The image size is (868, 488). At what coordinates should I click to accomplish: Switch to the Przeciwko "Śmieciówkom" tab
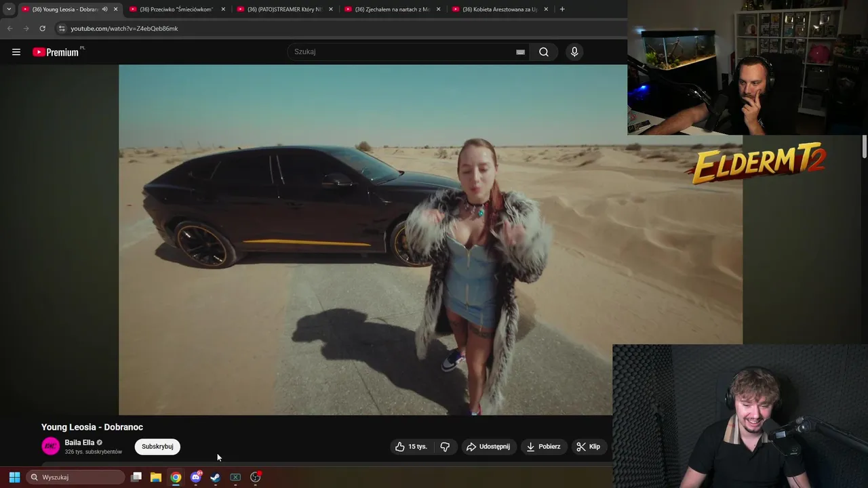pos(176,9)
